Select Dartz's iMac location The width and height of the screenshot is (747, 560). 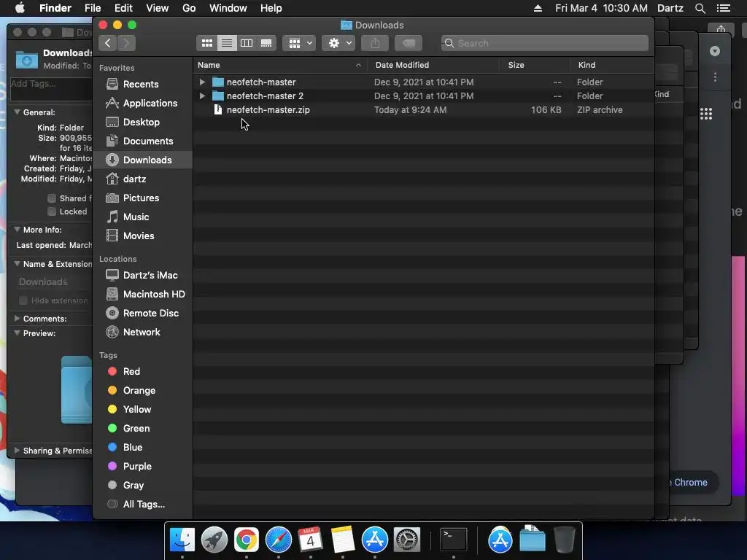click(143, 275)
